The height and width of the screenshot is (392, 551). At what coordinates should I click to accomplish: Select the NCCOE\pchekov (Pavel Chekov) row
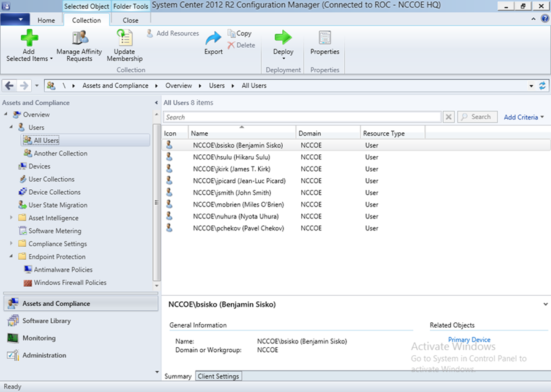[x=356, y=228]
